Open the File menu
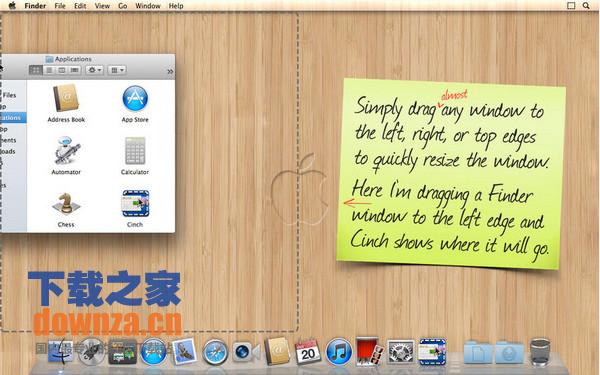600x375 pixels. [60, 6]
